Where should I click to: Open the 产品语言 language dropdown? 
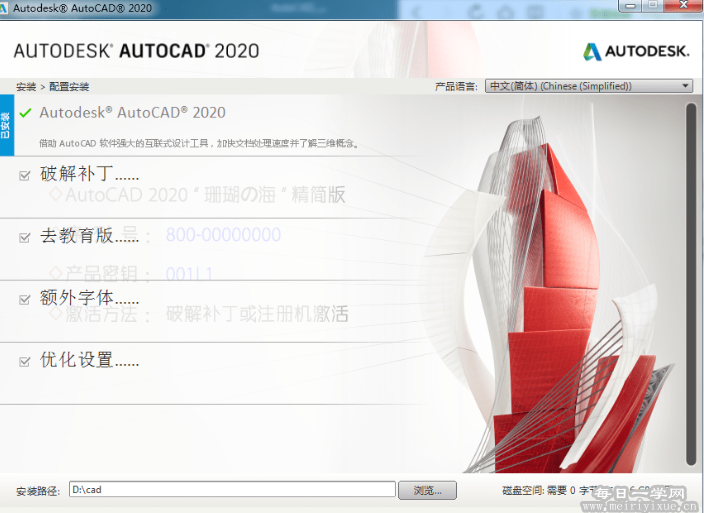(x=589, y=86)
